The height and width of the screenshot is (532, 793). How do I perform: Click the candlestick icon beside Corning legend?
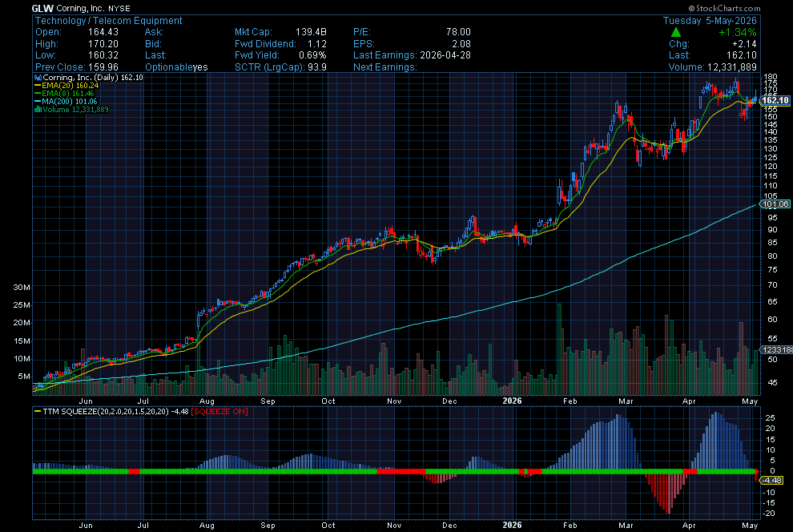click(x=38, y=78)
